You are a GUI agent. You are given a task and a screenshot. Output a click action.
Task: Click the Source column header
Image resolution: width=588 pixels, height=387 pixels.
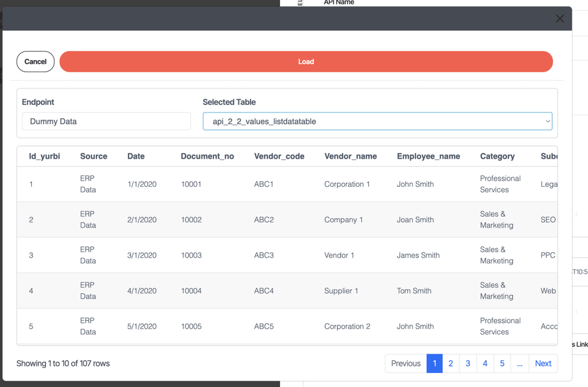click(x=94, y=156)
